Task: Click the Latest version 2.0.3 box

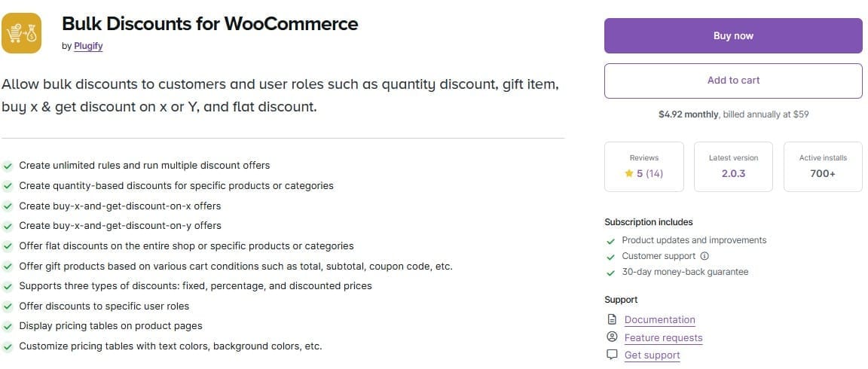Action: tap(733, 166)
